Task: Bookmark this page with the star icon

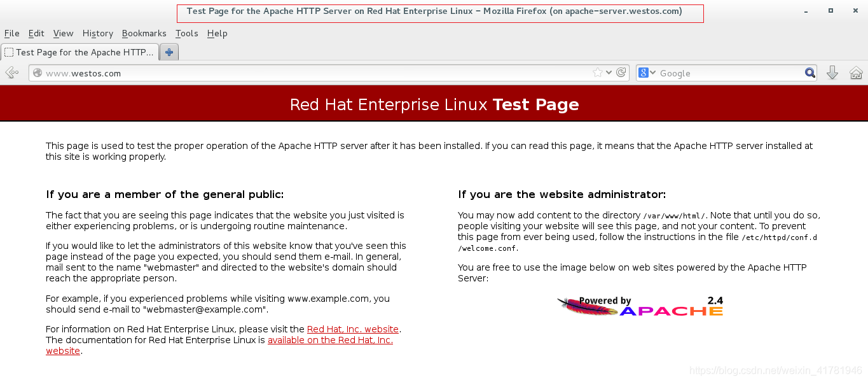Action: click(598, 73)
